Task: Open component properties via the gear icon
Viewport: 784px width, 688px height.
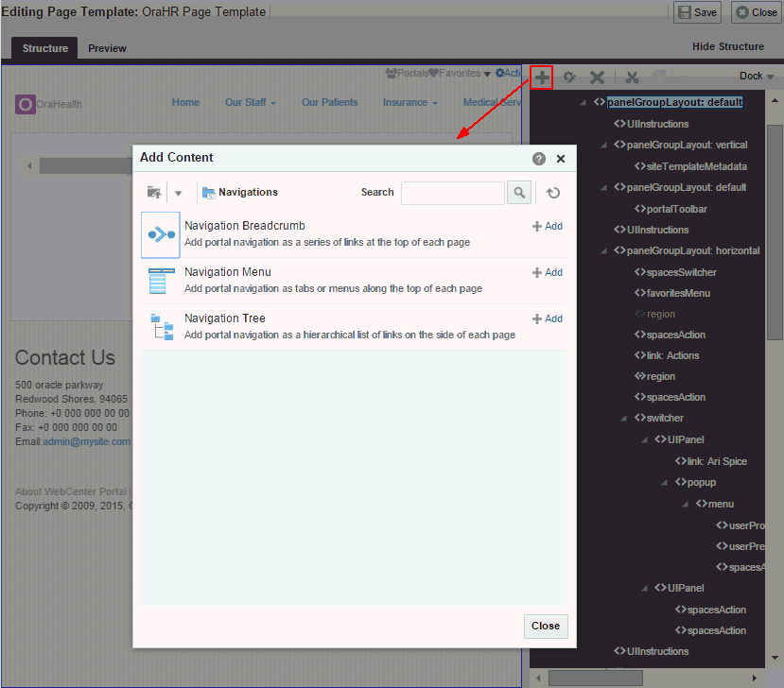Action: pyautogui.click(x=569, y=77)
